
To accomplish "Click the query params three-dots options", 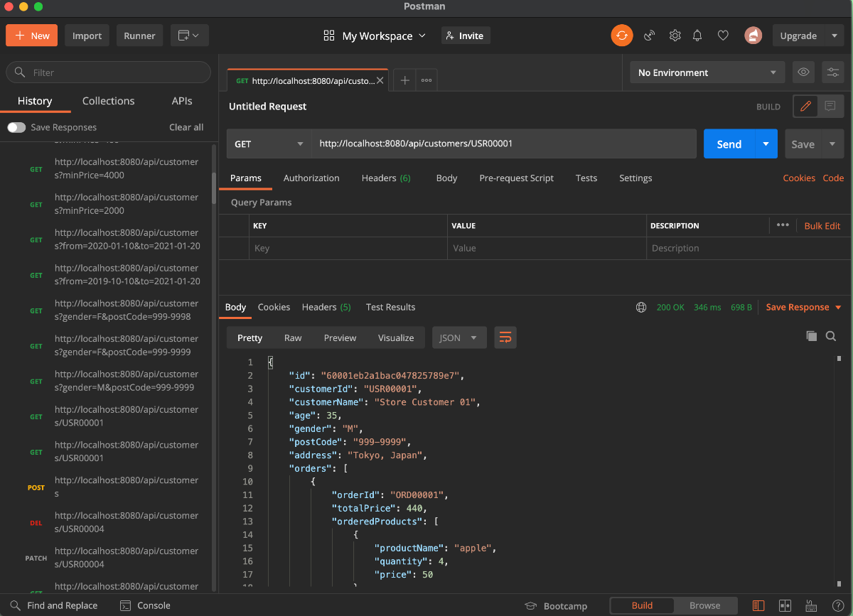I will (x=783, y=225).
